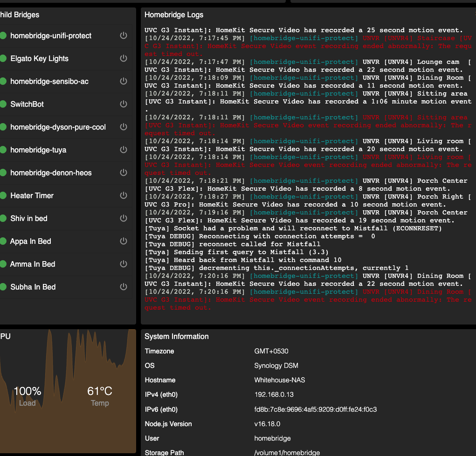This screenshot has width=476, height=456.
Task: Restart the Elgato Key Lights bridge
Action: click(x=123, y=58)
